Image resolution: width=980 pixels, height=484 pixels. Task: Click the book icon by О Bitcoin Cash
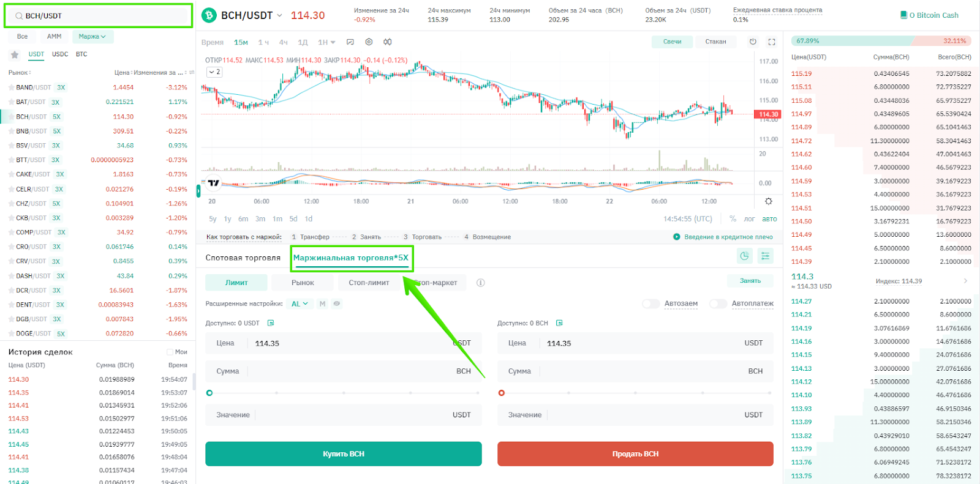903,15
